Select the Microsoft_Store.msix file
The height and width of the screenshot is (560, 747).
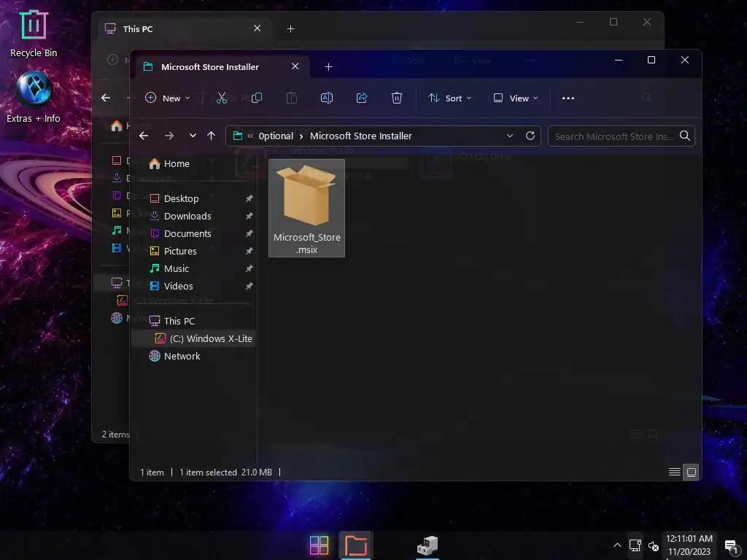pos(306,208)
